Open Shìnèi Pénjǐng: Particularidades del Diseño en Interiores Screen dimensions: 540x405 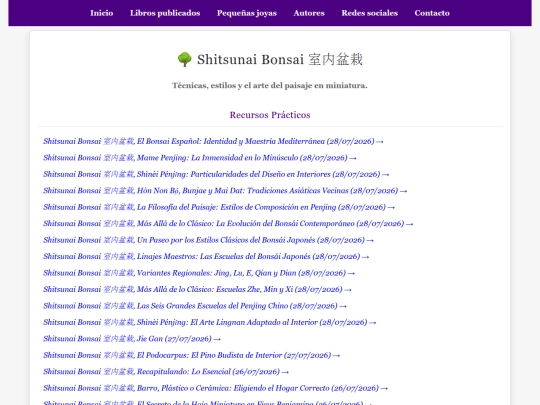point(216,174)
